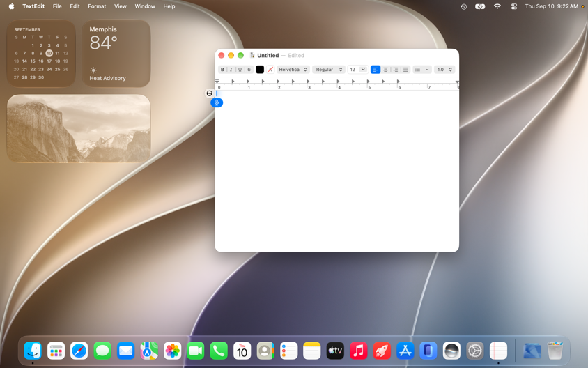This screenshot has height=368, width=588.
Task: Open the Helvetica font family dropdown
Action: coord(293,70)
